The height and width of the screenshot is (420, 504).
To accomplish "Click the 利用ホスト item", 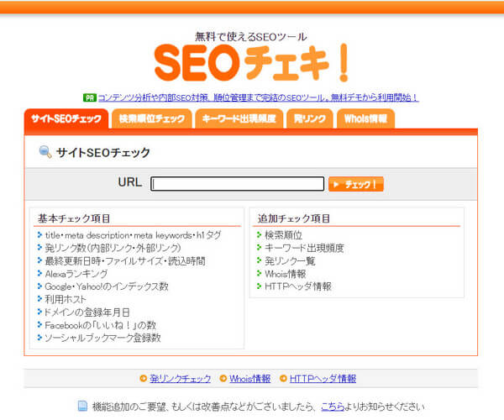I will (66, 299).
